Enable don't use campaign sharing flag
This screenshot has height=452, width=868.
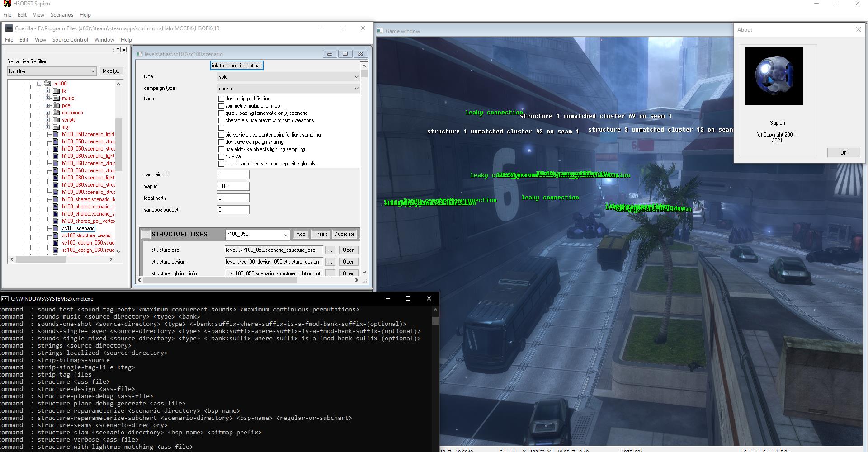point(222,142)
